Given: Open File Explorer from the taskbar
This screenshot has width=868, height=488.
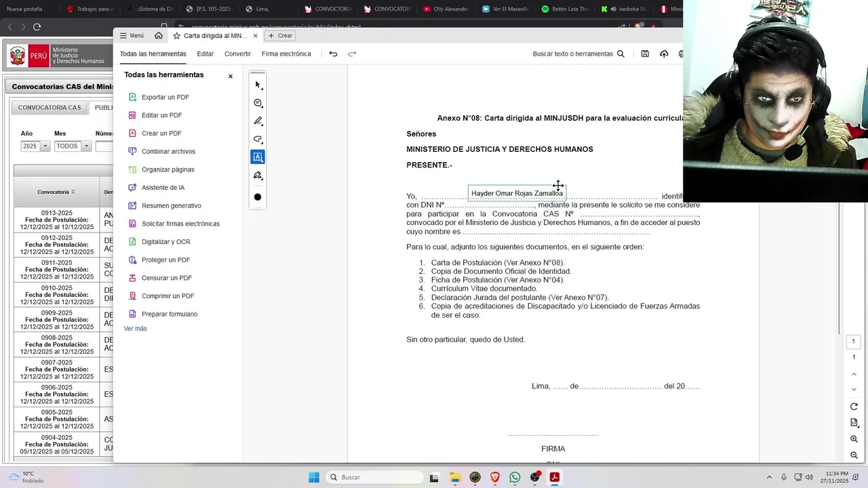Looking at the screenshot, I should pyautogui.click(x=454, y=477).
